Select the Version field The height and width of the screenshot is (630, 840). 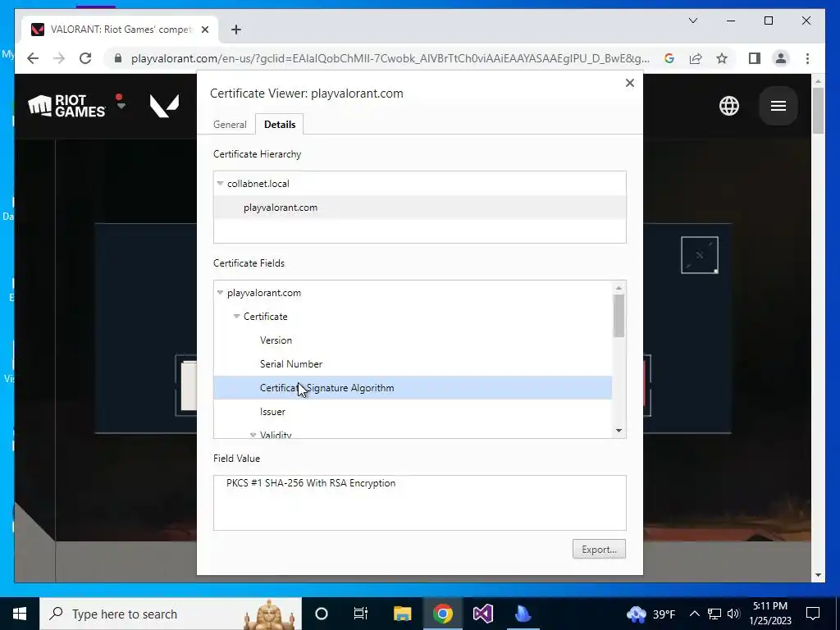click(x=276, y=340)
